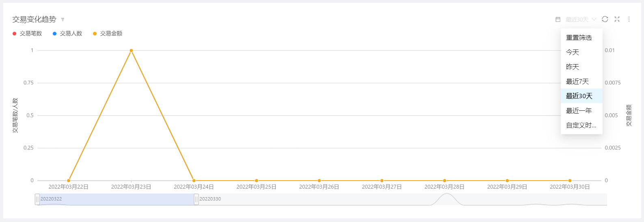Viewport: 644px width, 222px height.
Task: Refresh the chart with the refresh icon
Action: click(605, 19)
